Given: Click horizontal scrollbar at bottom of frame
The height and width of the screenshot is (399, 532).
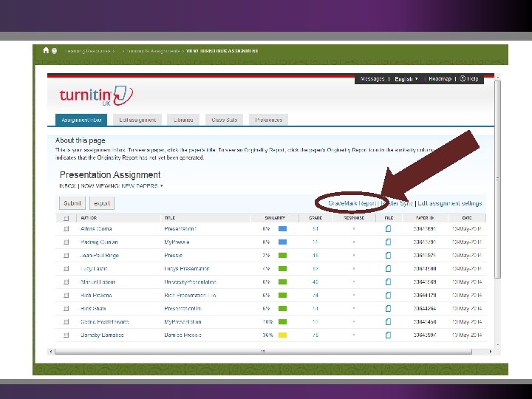Looking at the screenshot, I should [x=263, y=352].
